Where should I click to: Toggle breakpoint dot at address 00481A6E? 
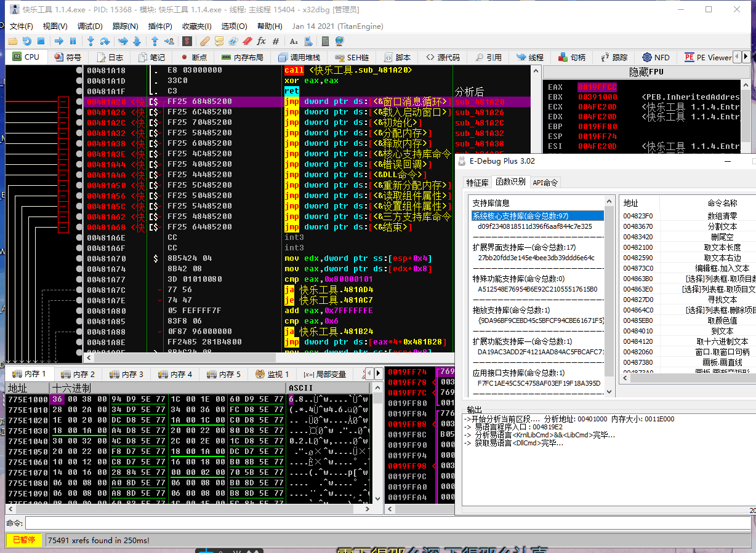pyautogui.click(x=79, y=237)
